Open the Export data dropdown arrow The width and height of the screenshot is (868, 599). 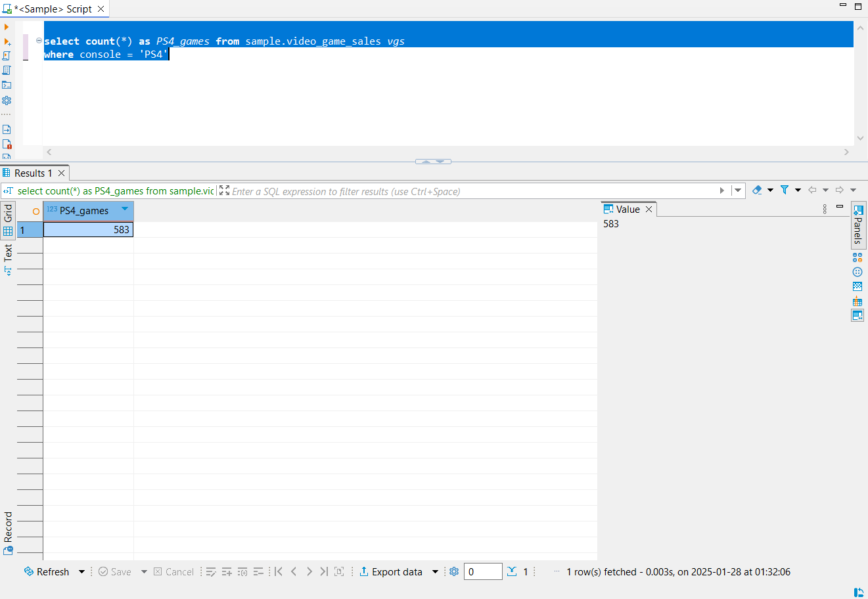435,572
